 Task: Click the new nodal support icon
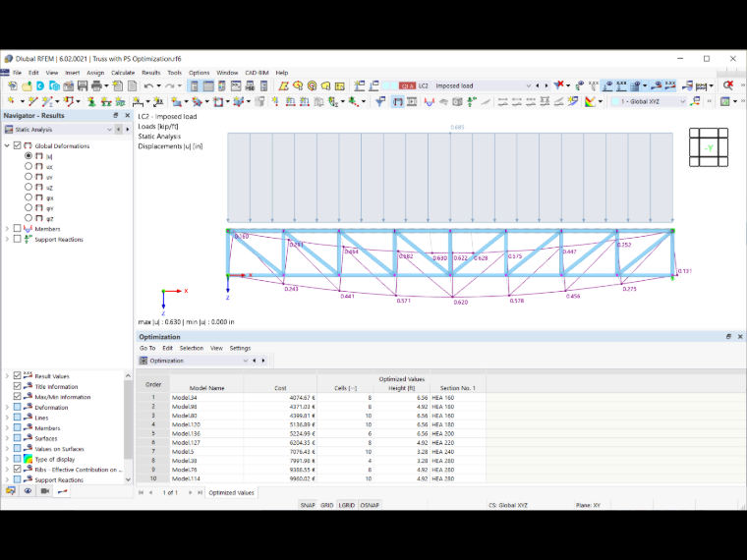tap(91, 101)
